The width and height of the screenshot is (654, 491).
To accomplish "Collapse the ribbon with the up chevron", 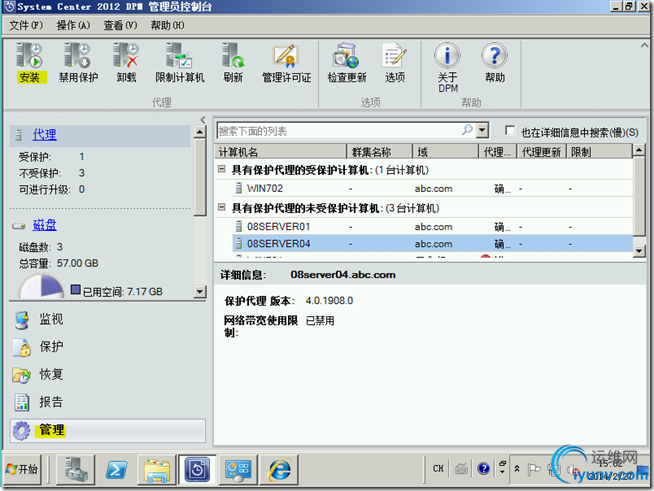I will tap(644, 45).
